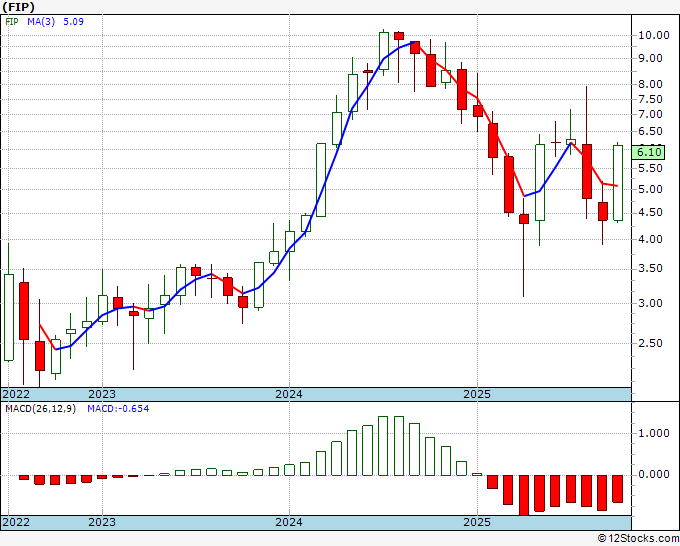Viewport: 680px width, 546px height.
Task: Click the 9.00 price axis label
Action: point(650,58)
